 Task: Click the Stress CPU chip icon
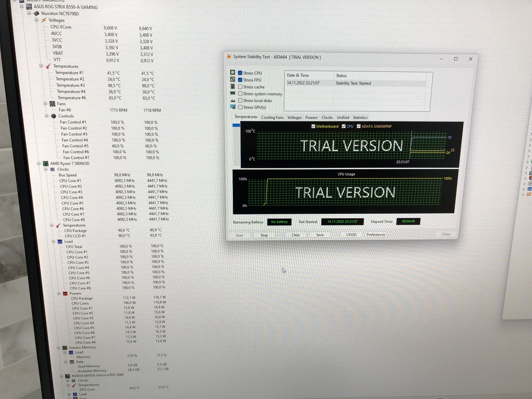(232, 72)
